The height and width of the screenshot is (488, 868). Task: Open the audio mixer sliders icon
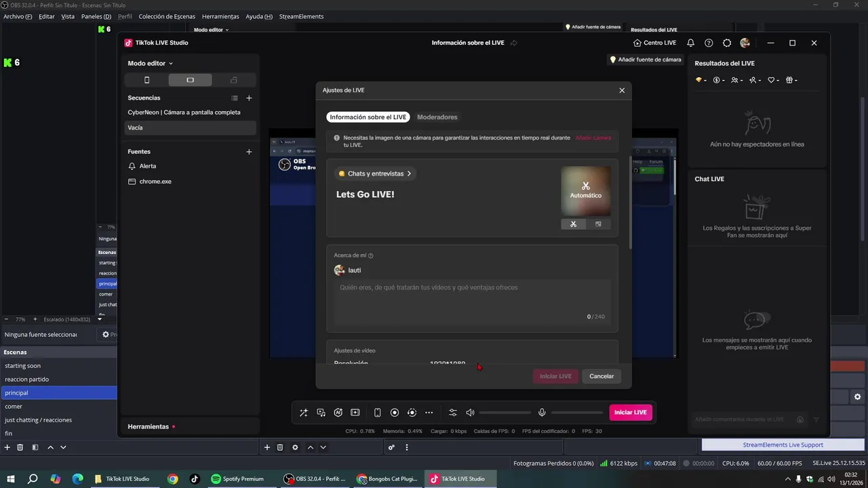tap(453, 413)
